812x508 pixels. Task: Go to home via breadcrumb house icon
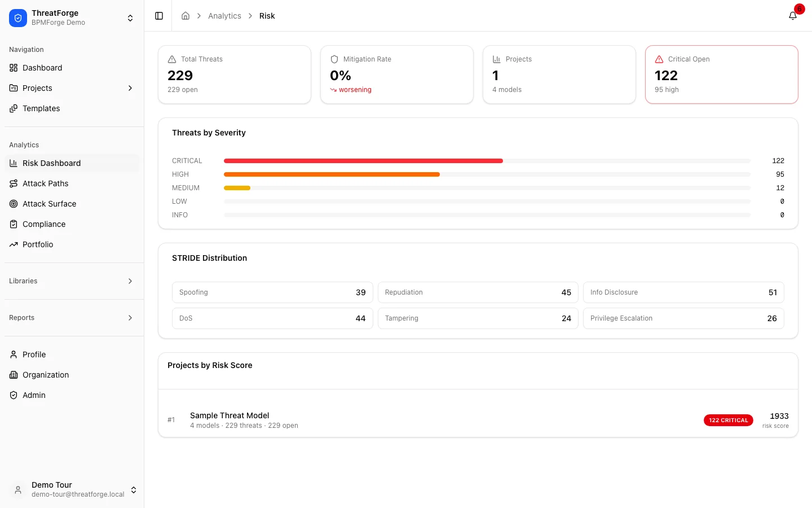click(x=186, y=16)
